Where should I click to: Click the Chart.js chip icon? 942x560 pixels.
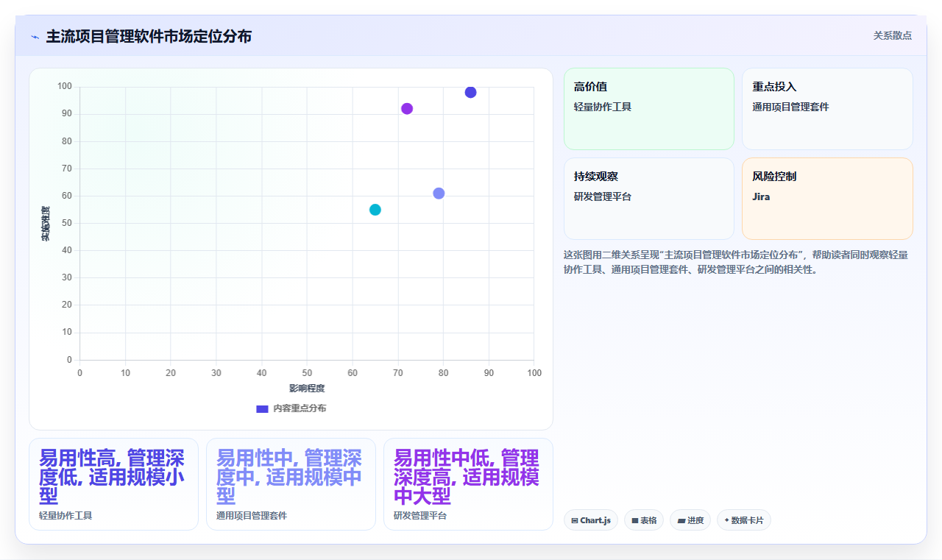pos(575,521)
